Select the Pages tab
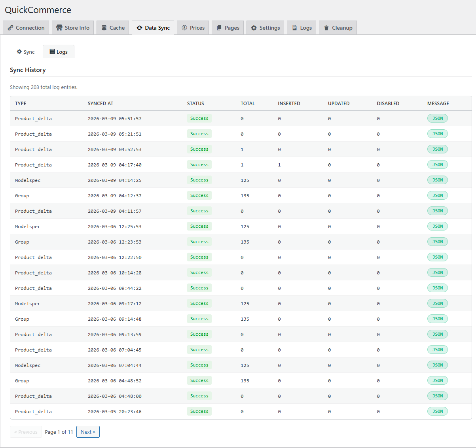Screen dimensions: 476x448 (228, 28)
